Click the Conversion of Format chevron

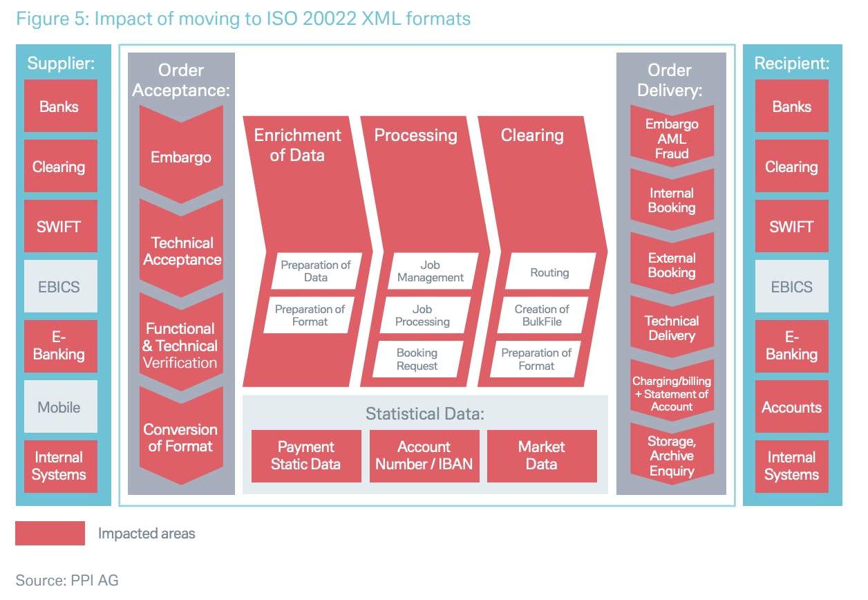(181, 438)
